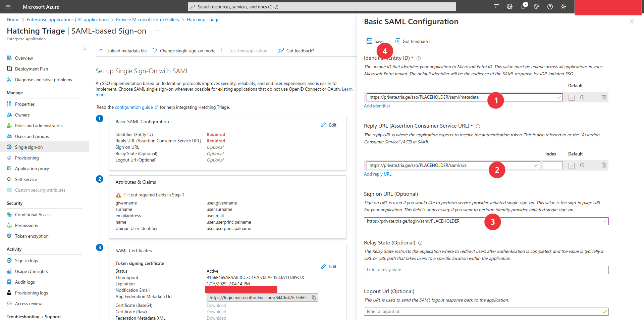Toggle the Default checkbox for reply URL
Screen dimensions: 644x320
pyautogui.click(x=572, y=166)
